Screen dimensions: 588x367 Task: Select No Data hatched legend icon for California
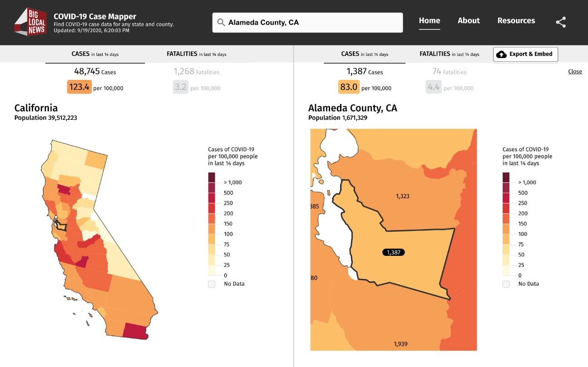pos(212,284)
